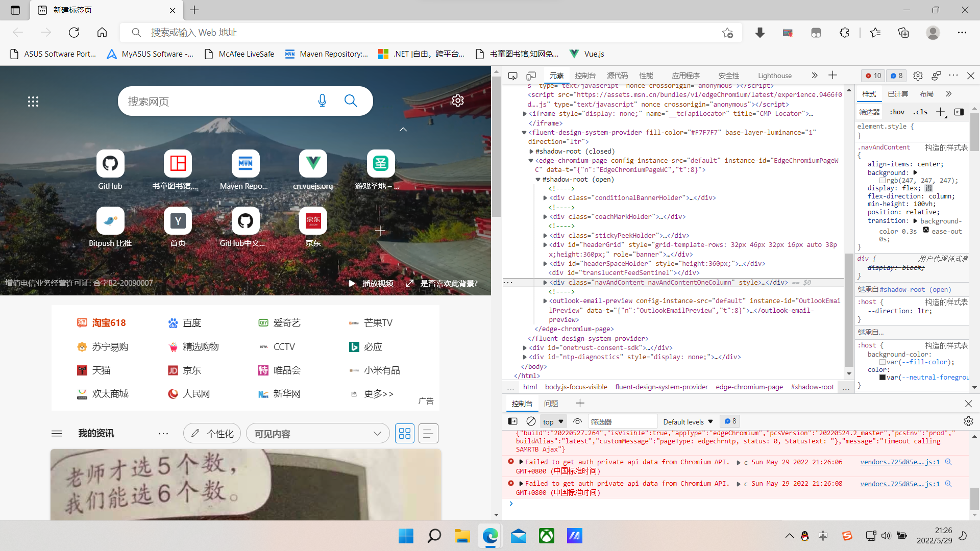This screenshot has height=551, width=980.
Task: Switch to the 已计算 styles tab
Action: click(x=898, y=94)
